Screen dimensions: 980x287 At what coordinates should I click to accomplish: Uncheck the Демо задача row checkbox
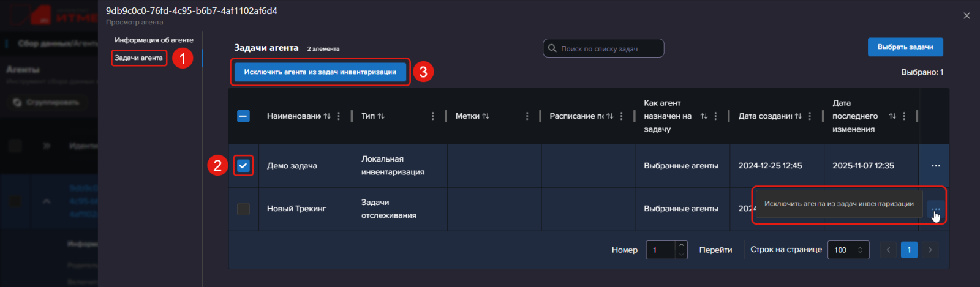tap(243, 166)
